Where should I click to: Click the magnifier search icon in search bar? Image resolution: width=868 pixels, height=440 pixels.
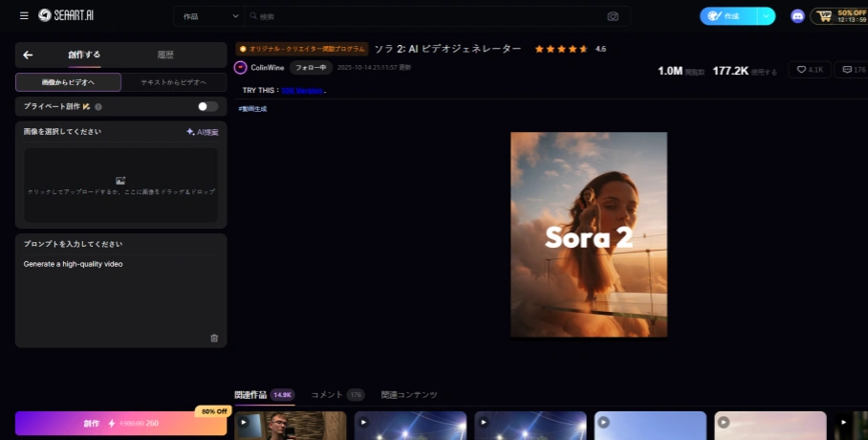[x=253, y=16]
